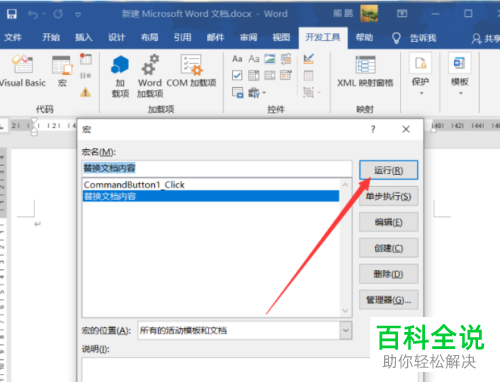The image size is (500, 382).
Task: Close the 宏 dialog
Action: click(406, 129)
